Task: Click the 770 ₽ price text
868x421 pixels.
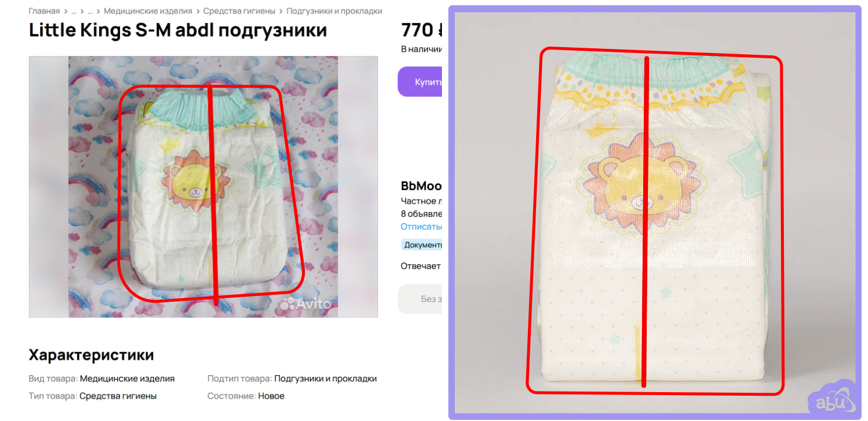Action: [x=422, y=29]
